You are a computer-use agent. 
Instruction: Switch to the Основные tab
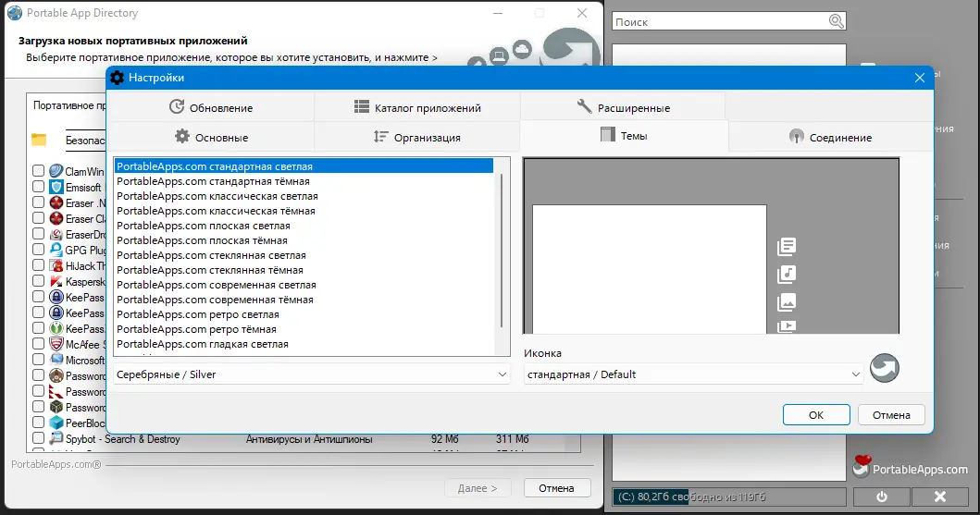tap(211, 138)
